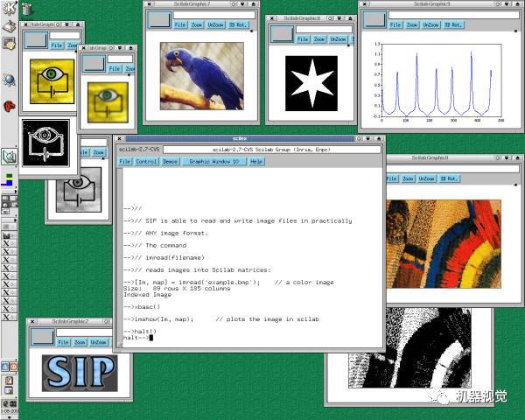Click the trash can desktop icon
This screenshot has width=525, height=420.
click(26, 9)
